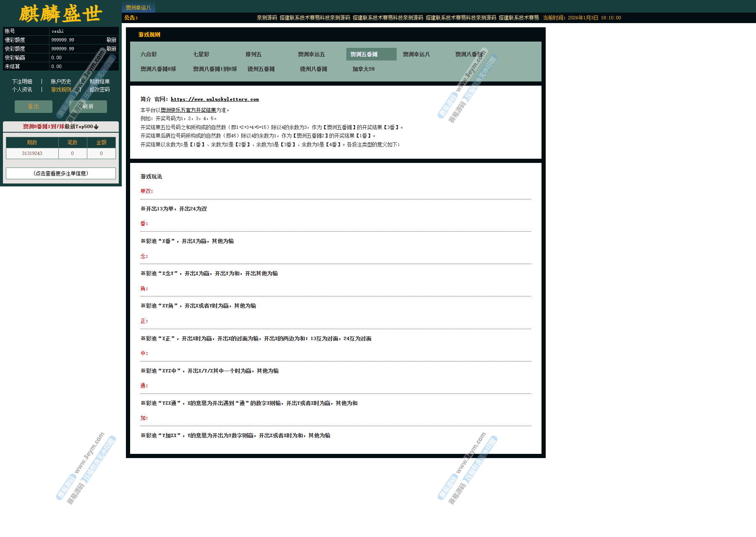
Task: Click the down arrow beside Top500
Action: (96, 127)
